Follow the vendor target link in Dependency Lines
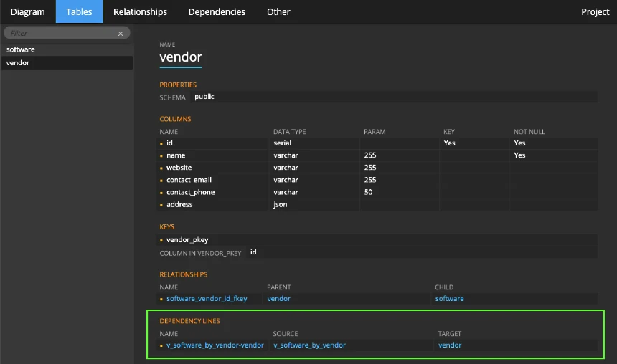617x364 pixels. point(450,345)
